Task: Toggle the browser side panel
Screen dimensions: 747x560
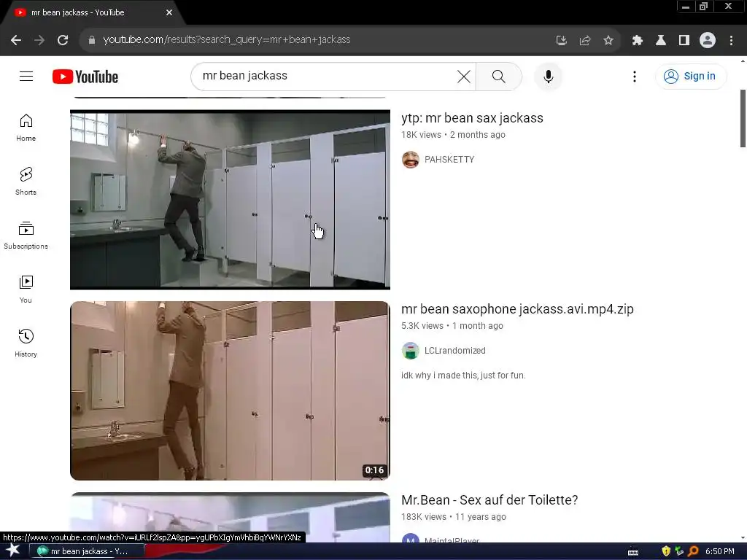Action: [684, 40]
